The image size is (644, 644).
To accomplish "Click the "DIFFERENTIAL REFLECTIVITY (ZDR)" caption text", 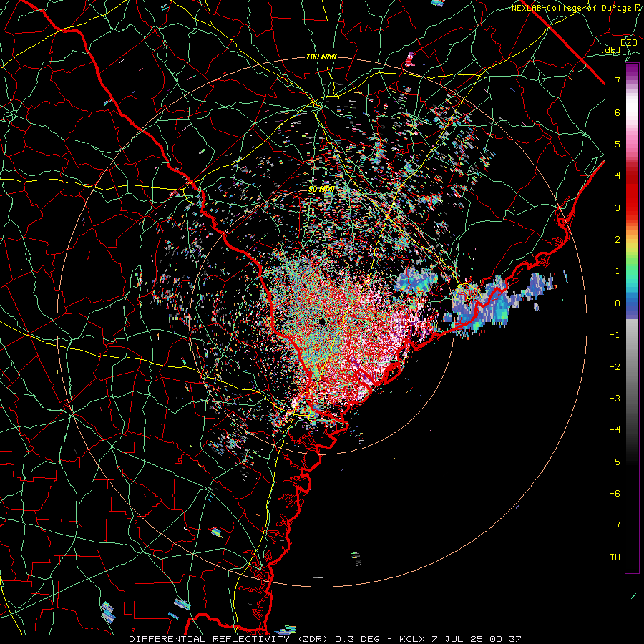I will (x=230, y=639).
